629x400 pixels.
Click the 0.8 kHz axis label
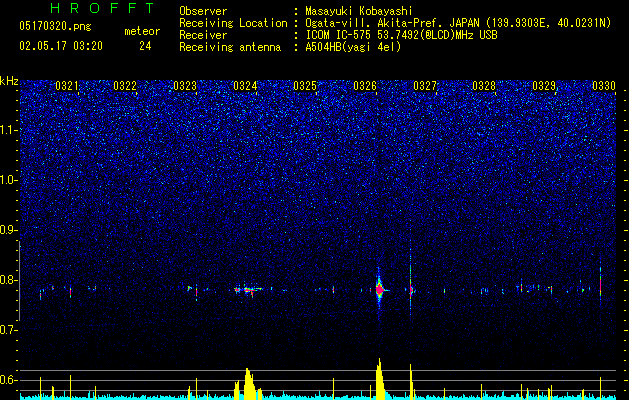(8, 280)
